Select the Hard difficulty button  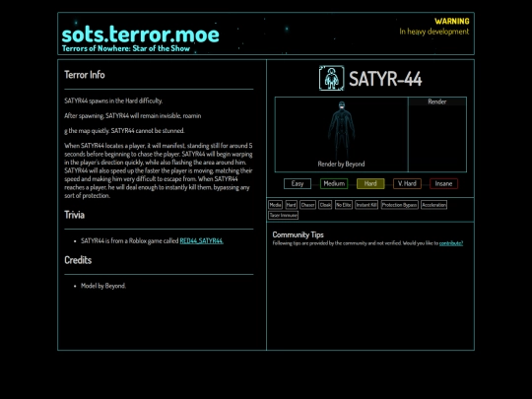click(x=370, y=183)
